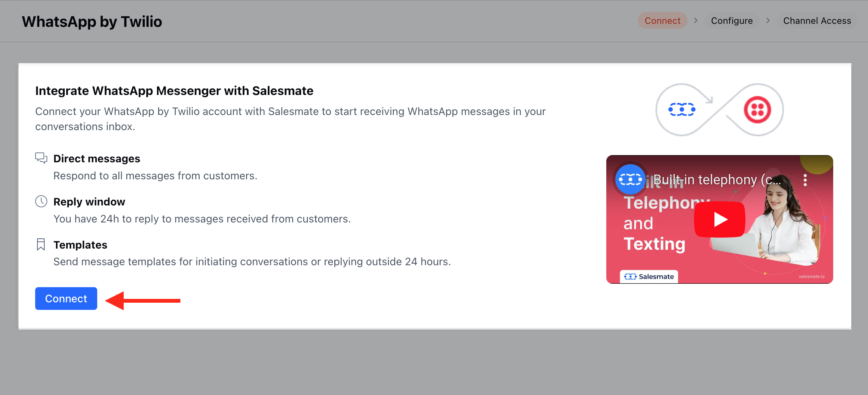The height and width of the screenshot is (395, 868).
Task: Click the Salesmate badge on video thumbnail
Action: (x=649, y=277)
